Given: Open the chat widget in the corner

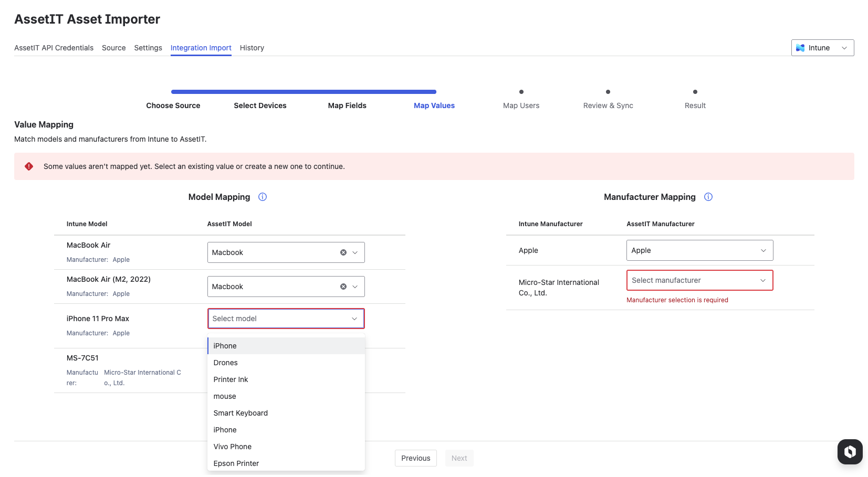Looking at the screenshot, I should point(850,451).
